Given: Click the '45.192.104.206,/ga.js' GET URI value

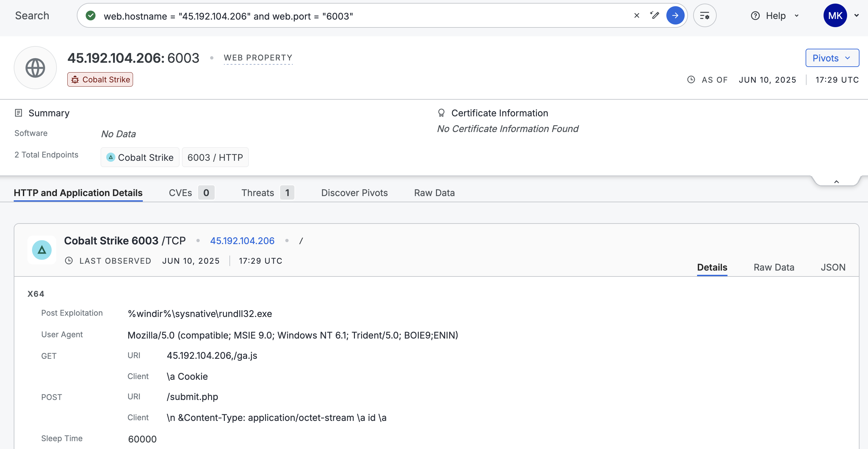Looking at the screenshot, I should pos(212,356).
